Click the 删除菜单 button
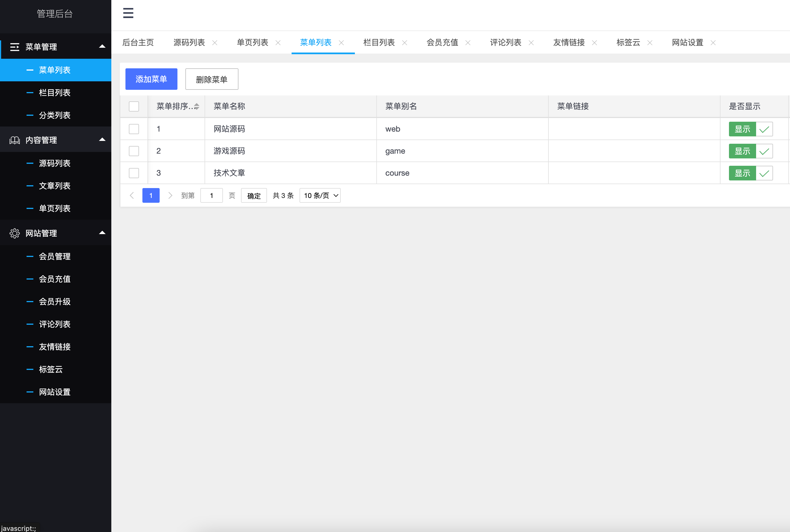 212,79
